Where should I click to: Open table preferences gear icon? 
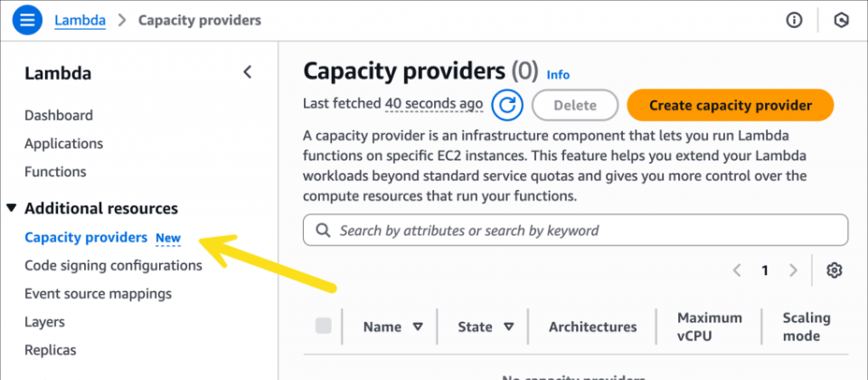tap(834, 270)
